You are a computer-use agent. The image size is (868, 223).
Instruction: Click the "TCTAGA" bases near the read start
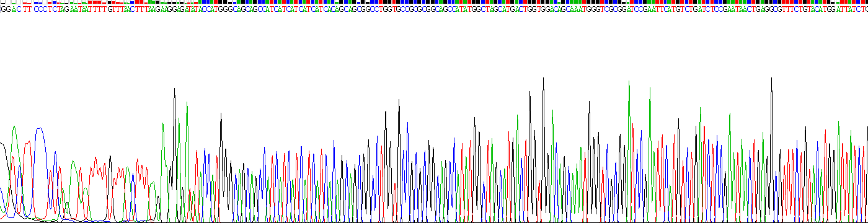(x=61, y=10)
